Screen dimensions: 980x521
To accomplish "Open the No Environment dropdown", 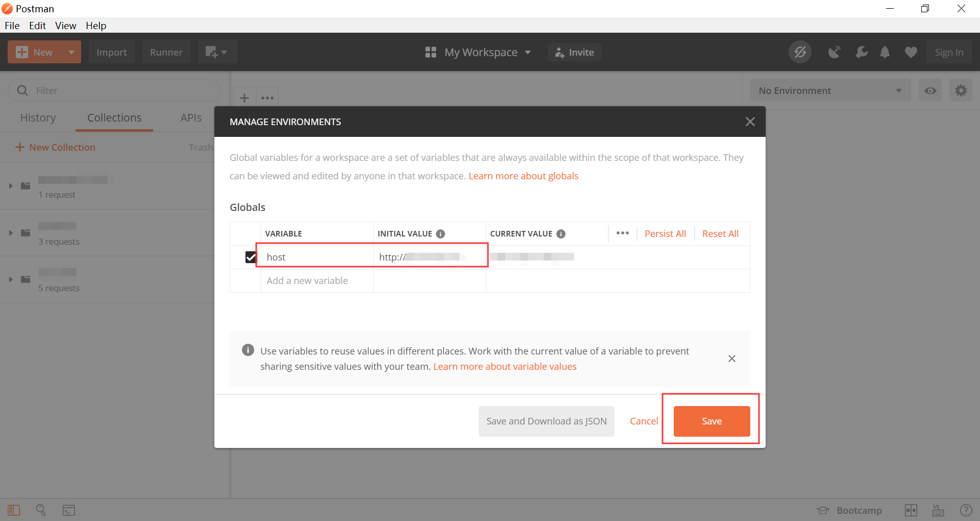I will [x=830, y=91].
